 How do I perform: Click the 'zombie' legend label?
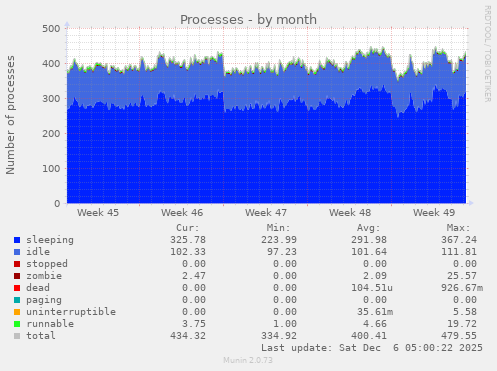click(44, 276)
